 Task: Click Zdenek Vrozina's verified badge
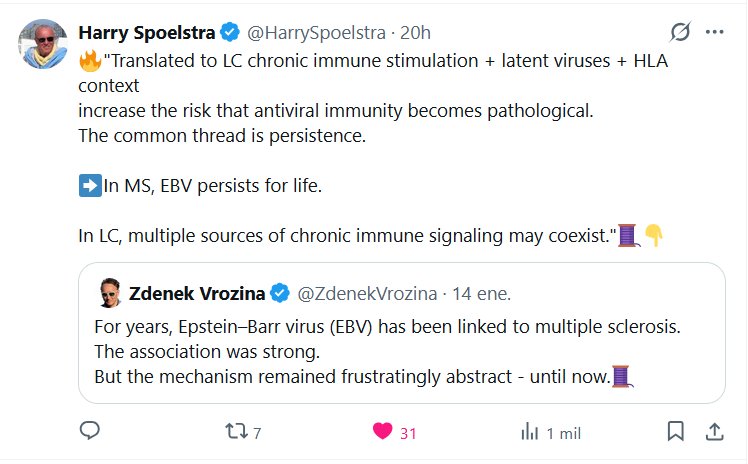[281, 293]
